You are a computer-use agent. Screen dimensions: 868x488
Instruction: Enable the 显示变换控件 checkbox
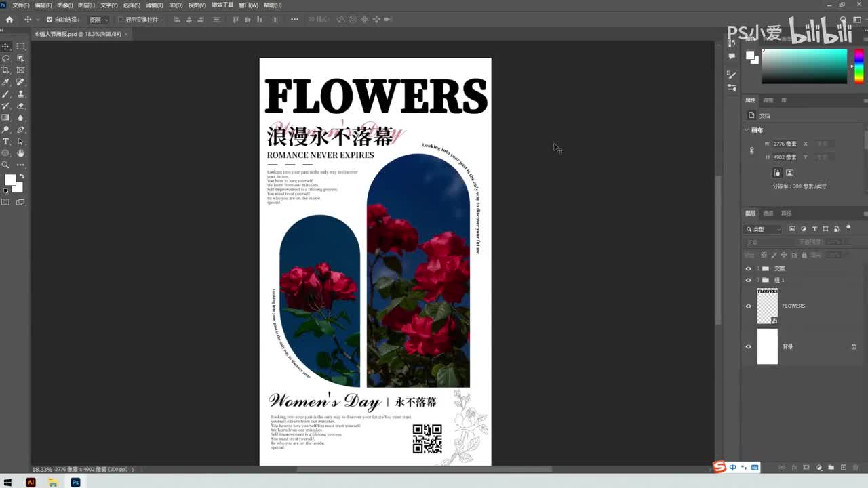pyautogui.click(x=121, y=20)
